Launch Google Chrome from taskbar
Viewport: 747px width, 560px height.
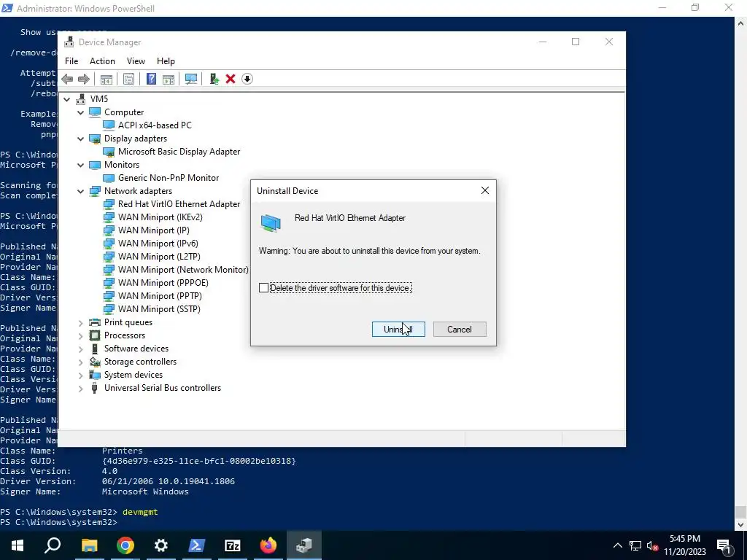click(125, 545)
